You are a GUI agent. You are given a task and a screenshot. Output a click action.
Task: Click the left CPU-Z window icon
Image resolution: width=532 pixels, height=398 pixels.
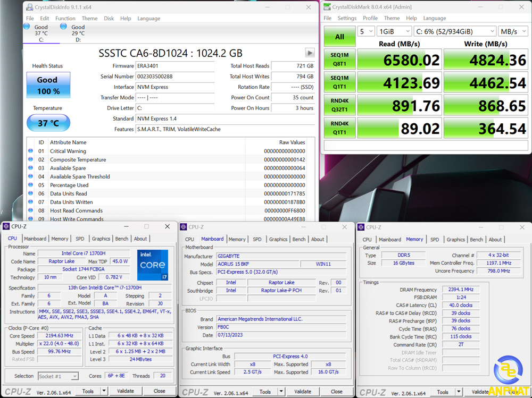6,226
